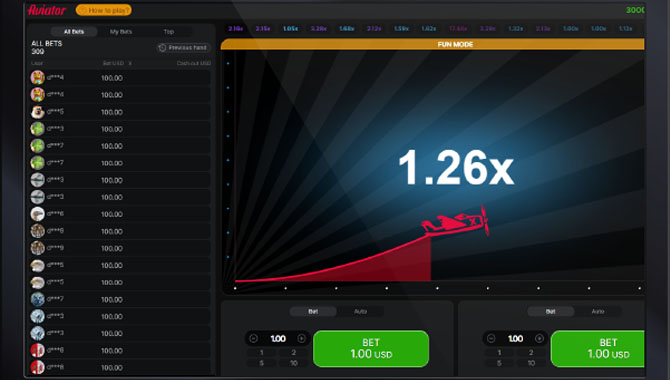
Task: Select the 1.59x round history chip
Action: point(401,29)
